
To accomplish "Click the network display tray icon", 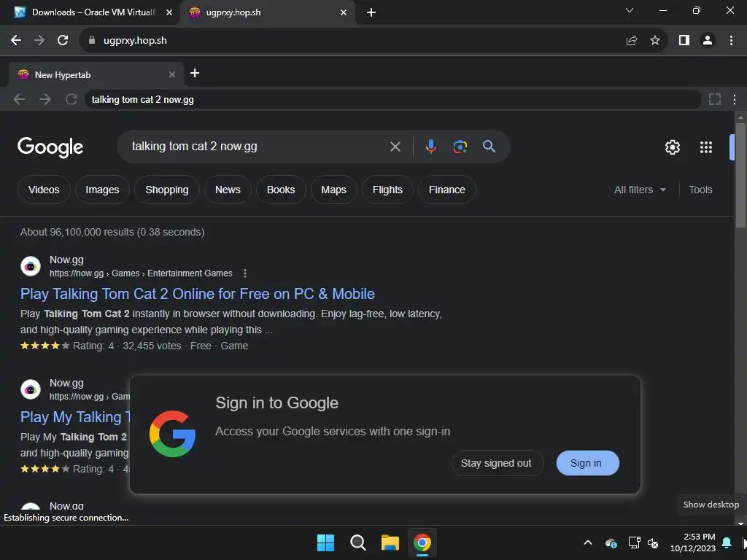I will 634,542.
